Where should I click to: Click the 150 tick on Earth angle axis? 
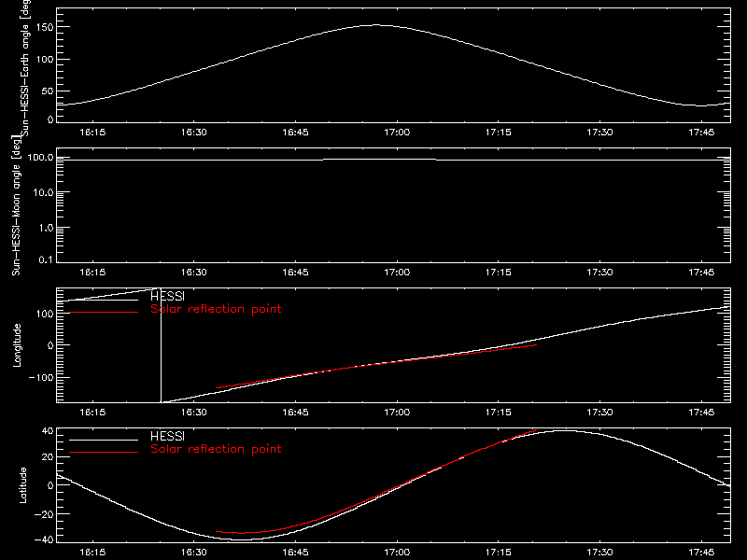tap(46, 27)
